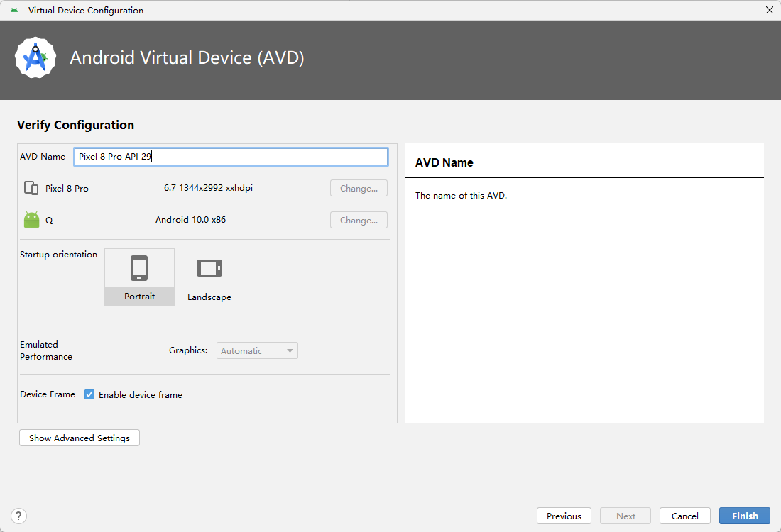781x532 pixels.
Task: Click the Pixel 8 Pro device icon
Action: 31,188
